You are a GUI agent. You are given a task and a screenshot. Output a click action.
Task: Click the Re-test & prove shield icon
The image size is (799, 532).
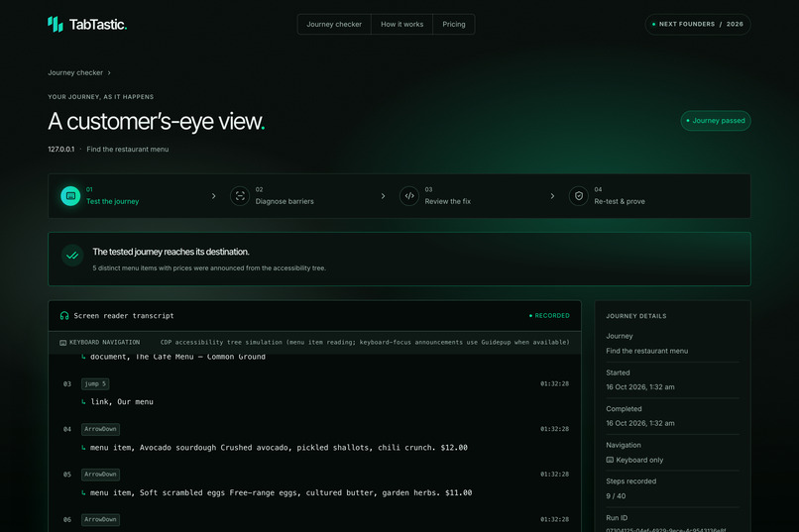coord(578,196)
